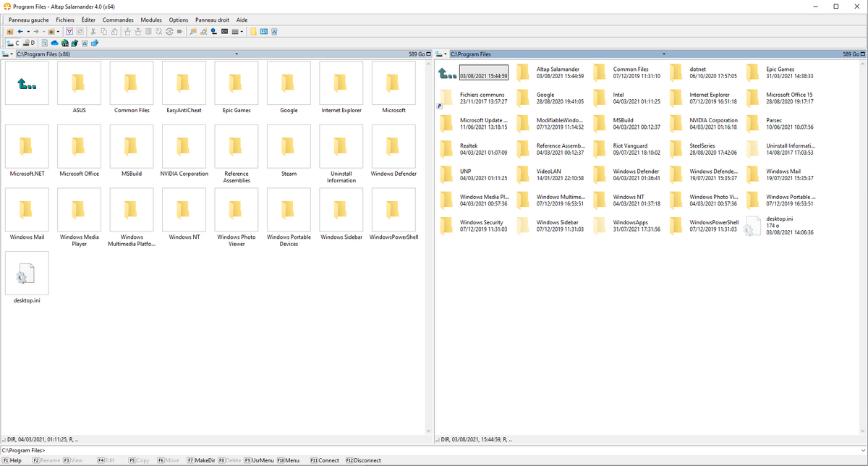The image size is (868, 466).
Task: Select the VideoLAN folder
Action: [550, 174]
